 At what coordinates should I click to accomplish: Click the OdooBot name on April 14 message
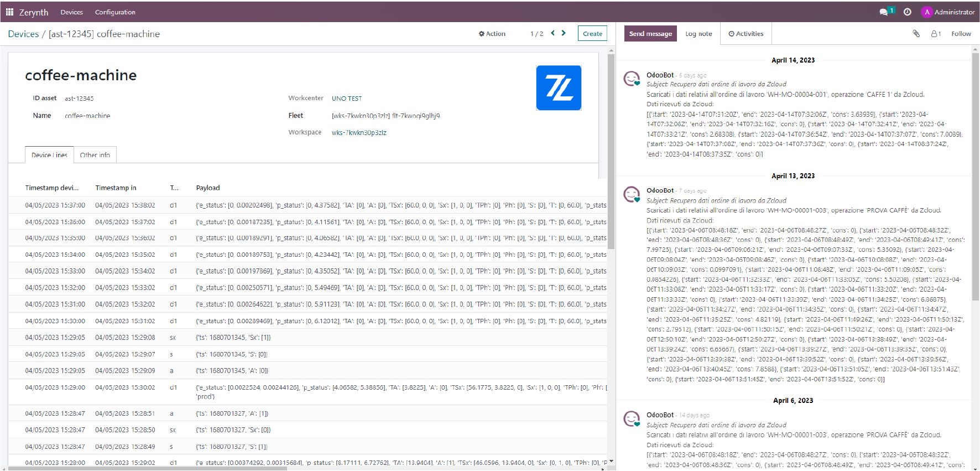click(660, 75)
